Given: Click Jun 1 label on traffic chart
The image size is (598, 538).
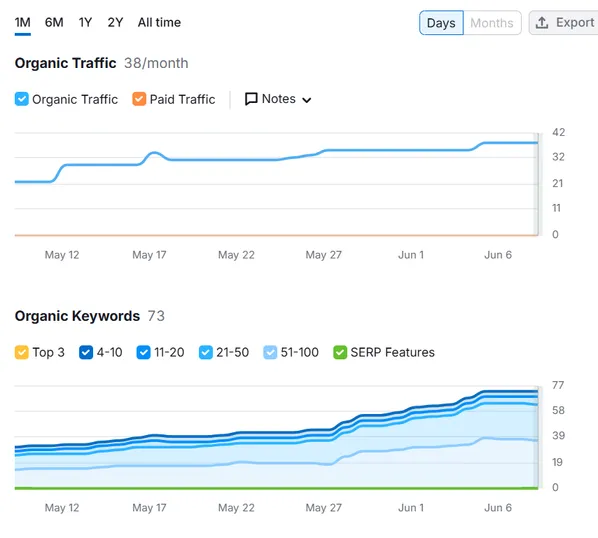Looking at the screenshot, I should (411, 255).
